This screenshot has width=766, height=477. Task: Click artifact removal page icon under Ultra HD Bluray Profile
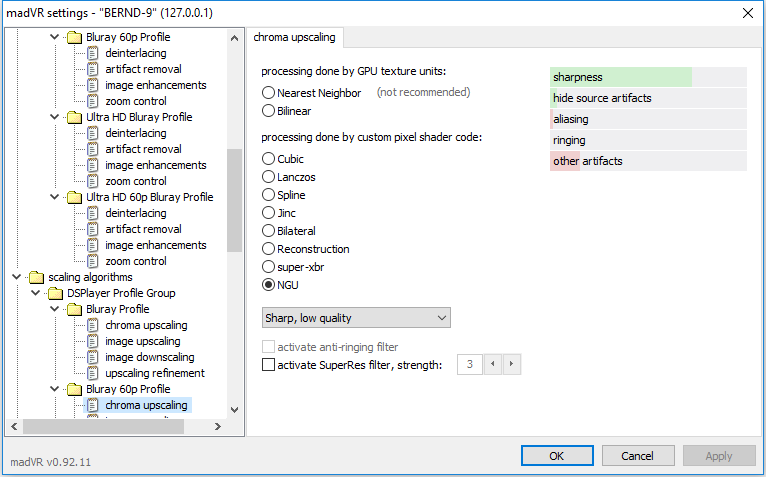[x=93, y=149]
